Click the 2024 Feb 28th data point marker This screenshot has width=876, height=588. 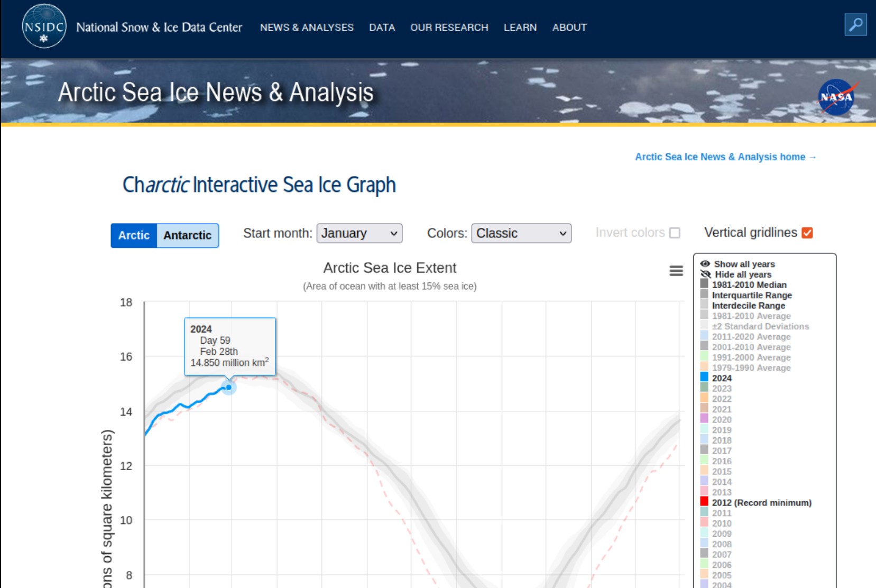[228, 388]
